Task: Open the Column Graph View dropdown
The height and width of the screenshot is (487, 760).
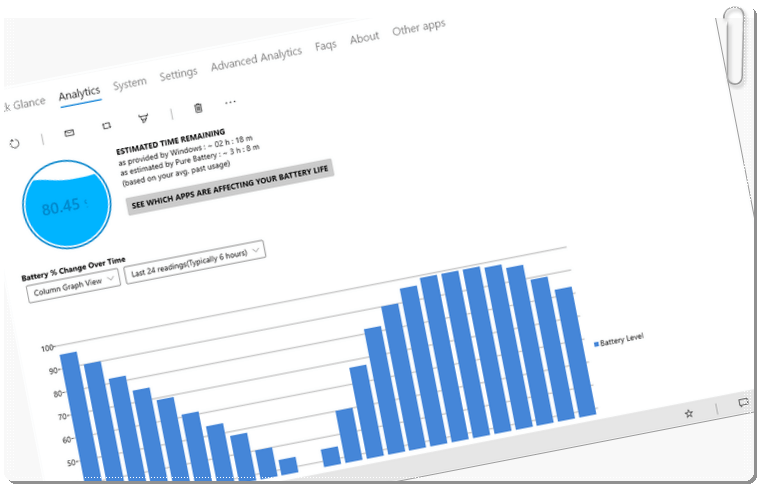Action: (x=74, y=286)
